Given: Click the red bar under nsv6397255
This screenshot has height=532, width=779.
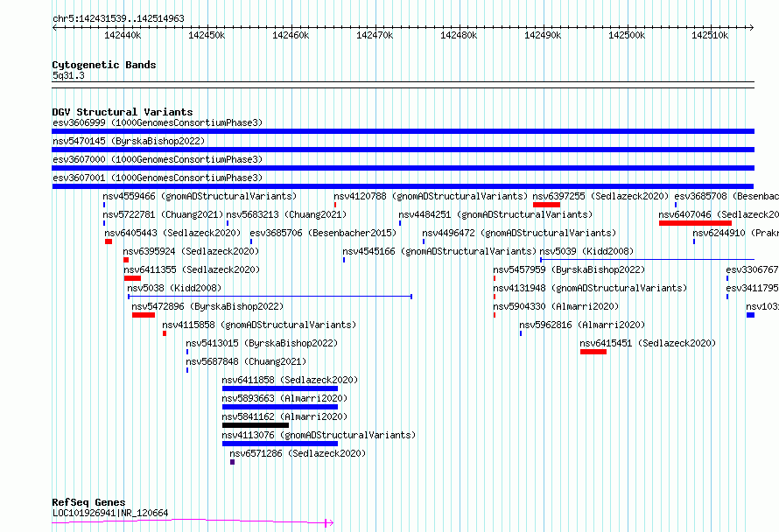Looking at the screenshot, I should coord(546,205).
